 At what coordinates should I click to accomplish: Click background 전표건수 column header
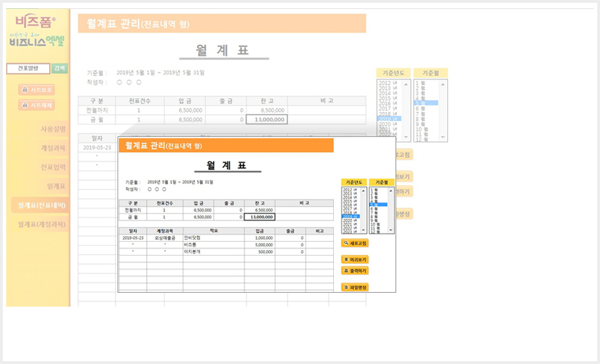[x=140, y=101]
